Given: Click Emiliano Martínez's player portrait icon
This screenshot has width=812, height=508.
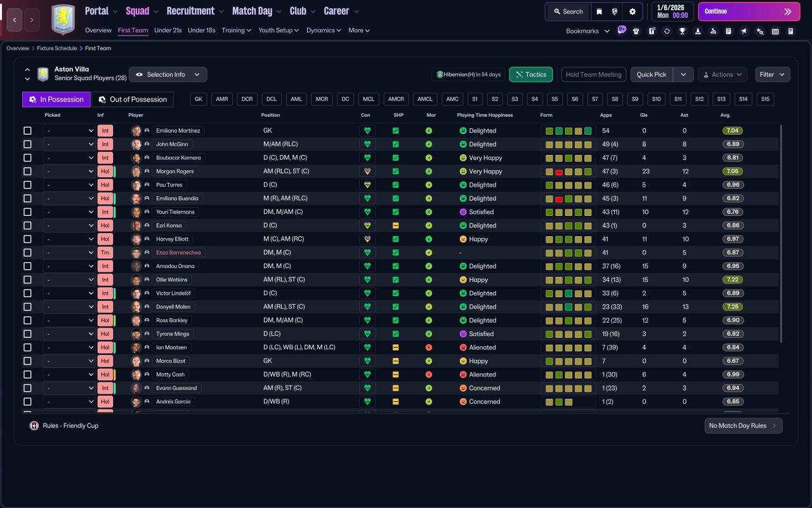Looking at the screenshot, I should [136, 131].
